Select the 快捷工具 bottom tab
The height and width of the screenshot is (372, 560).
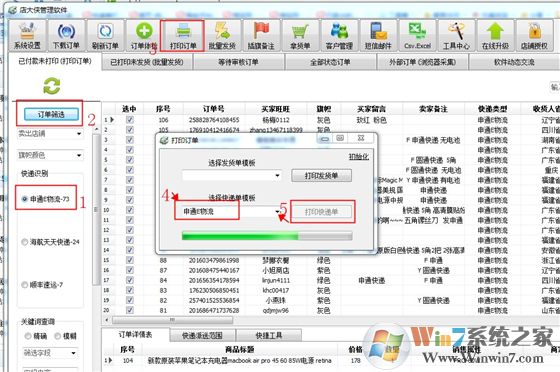pos(269,336)
